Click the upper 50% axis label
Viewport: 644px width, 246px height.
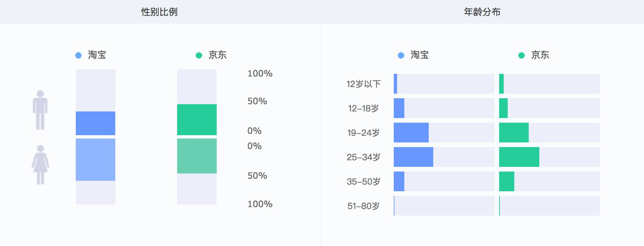coord(257,101)
